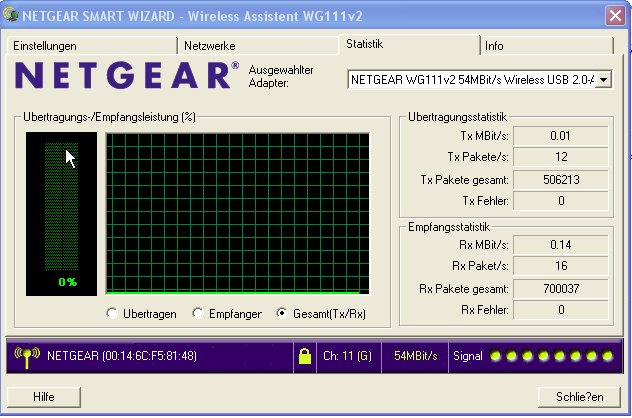The width and height of the screenshot is (632, 418).
Task: Click the 54MBit/s speed indicator
Action: (x=416, y=356)
